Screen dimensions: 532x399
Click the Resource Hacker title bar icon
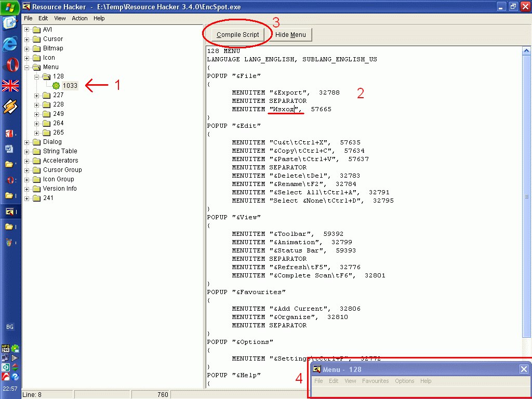tap(26, 6)
